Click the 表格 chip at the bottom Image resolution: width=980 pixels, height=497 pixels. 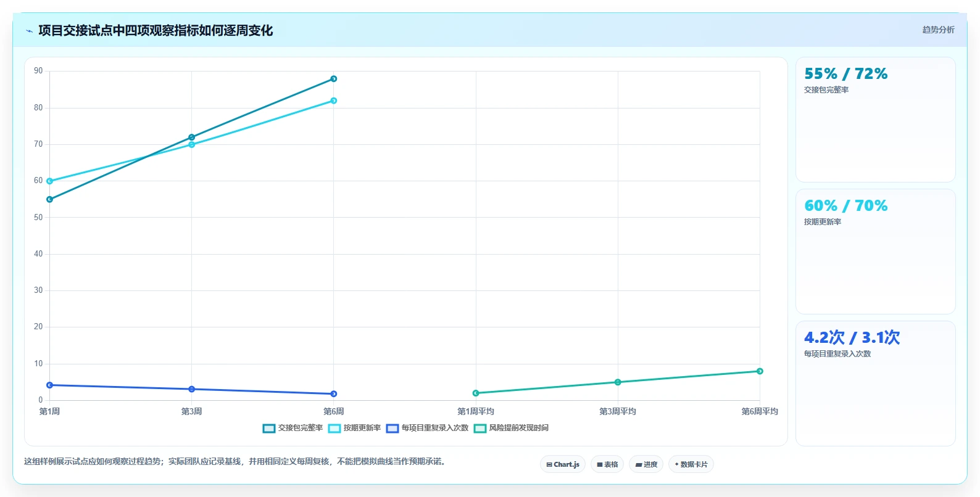click(x=607, y=464)
